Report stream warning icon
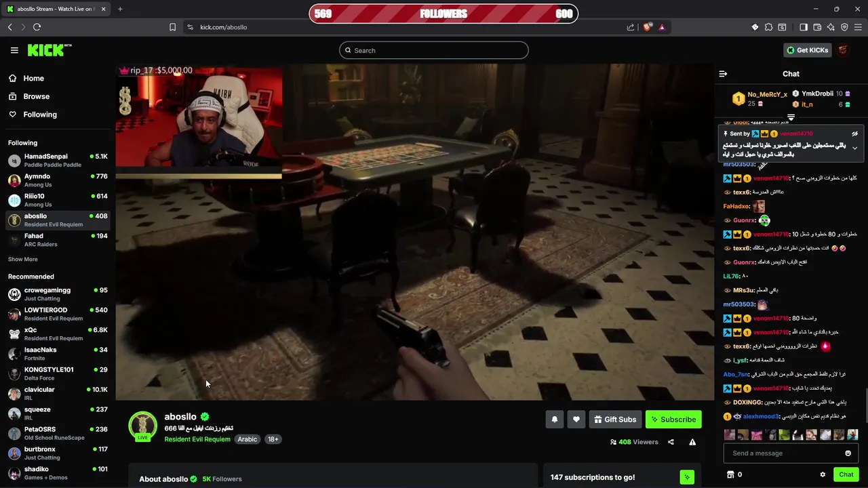The image size is (868, 488). [x=692, y=442]
